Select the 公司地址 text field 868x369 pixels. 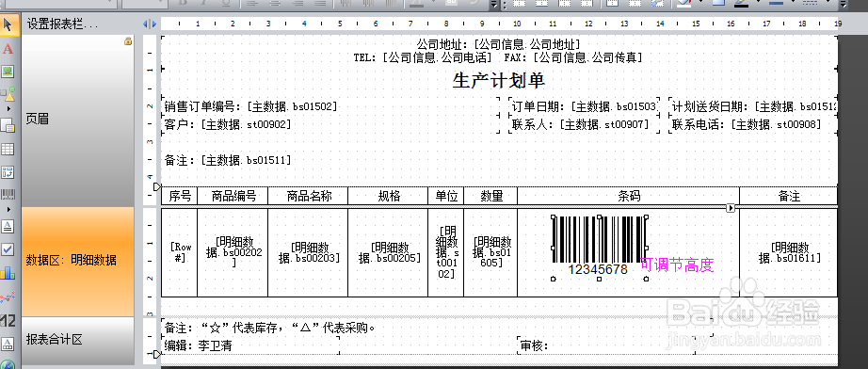click(x=498, y=44)
